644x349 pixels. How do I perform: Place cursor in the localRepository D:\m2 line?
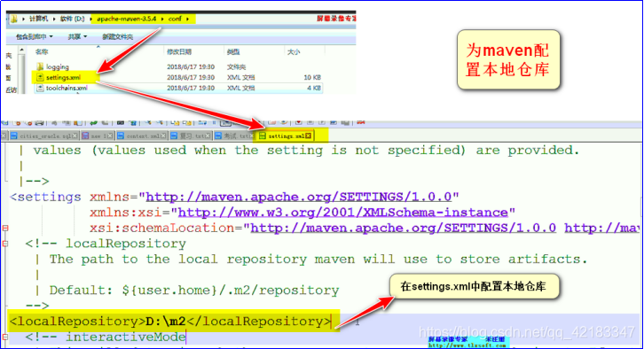point(169,322)
